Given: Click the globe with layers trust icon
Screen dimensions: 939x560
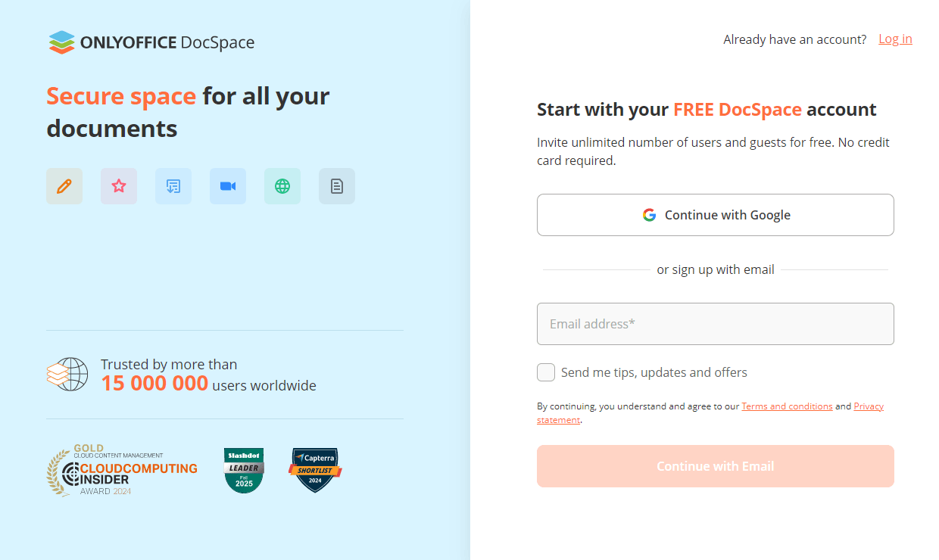Looking at the screenshot, I should (67, 375).
